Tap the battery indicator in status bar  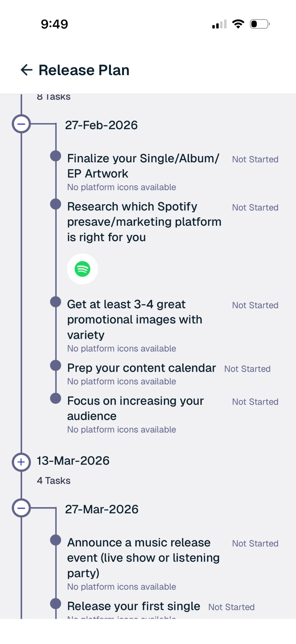(260, 24)
